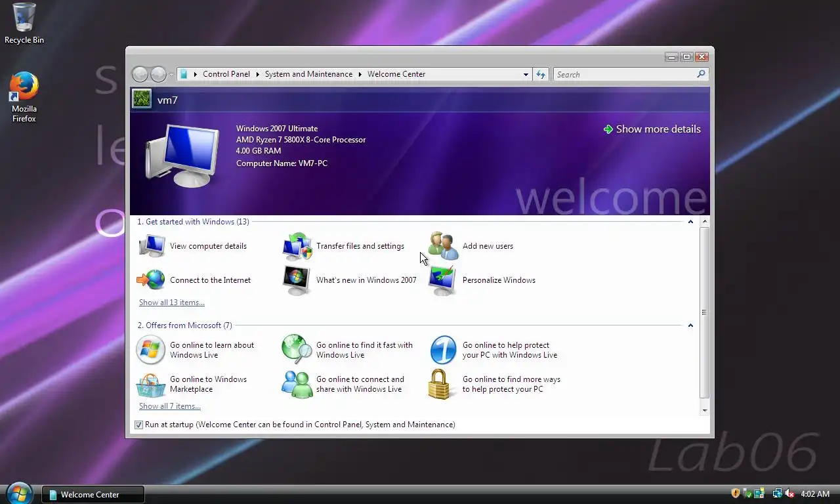This screenshot has width=840, height=504.
Task: Click the search magnifier icon
Action: (701, 74)
